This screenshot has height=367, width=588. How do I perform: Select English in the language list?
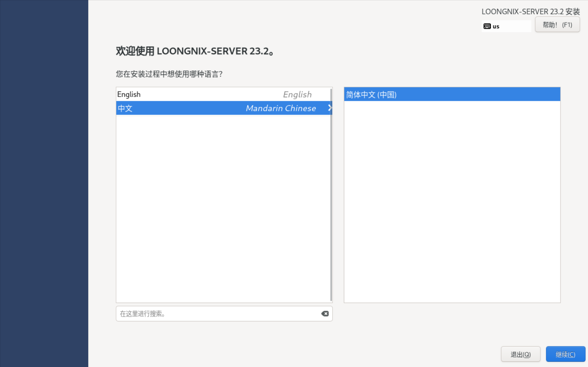tap(129, 94)
